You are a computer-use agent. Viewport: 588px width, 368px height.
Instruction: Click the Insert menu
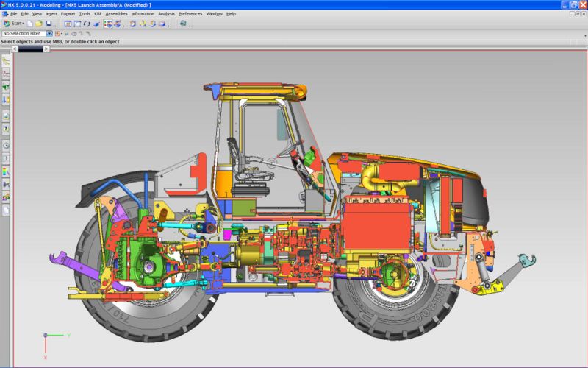pyautogui.click(x=51, y=13)
